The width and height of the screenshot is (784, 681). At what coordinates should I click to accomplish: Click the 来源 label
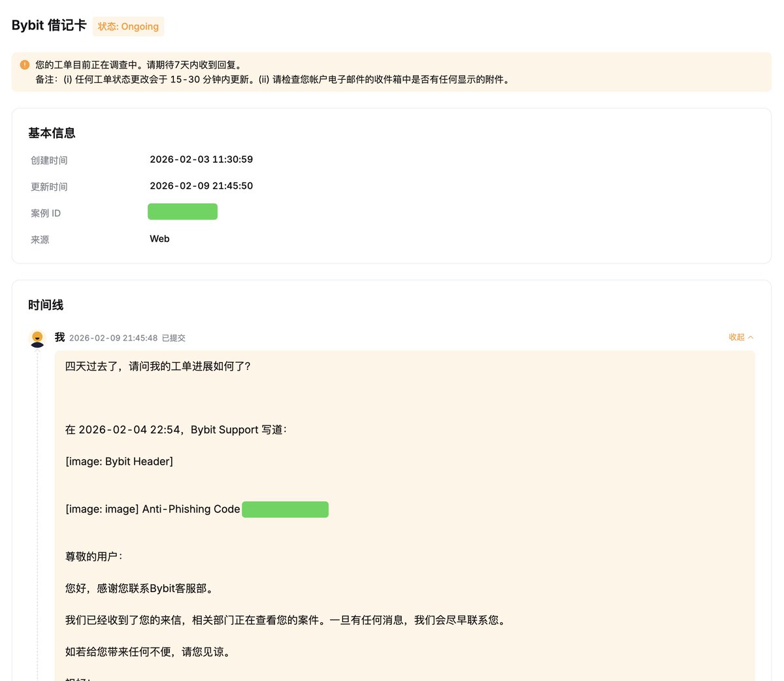[40, 240]
